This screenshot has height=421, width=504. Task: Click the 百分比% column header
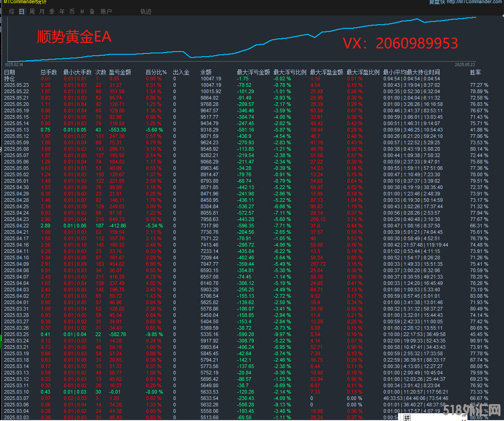click(x=156, y=72)
